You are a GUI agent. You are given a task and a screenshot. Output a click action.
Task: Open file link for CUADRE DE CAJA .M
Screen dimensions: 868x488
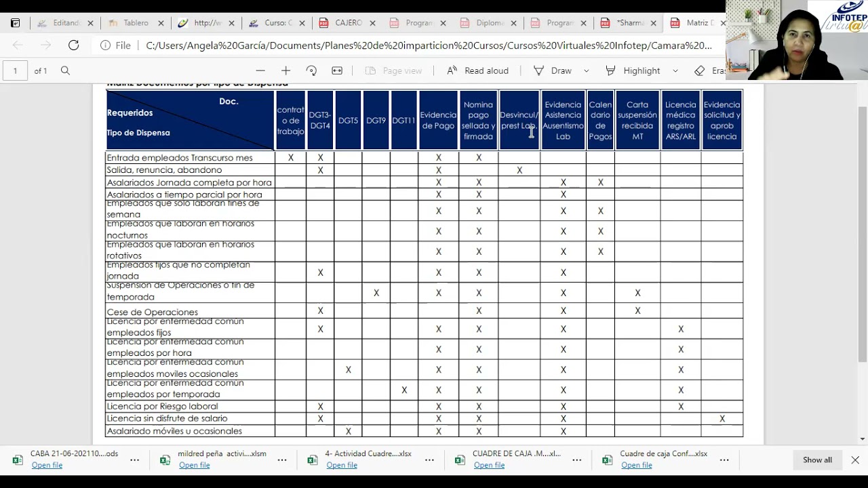pyautogui.click(x=489, y=465)
